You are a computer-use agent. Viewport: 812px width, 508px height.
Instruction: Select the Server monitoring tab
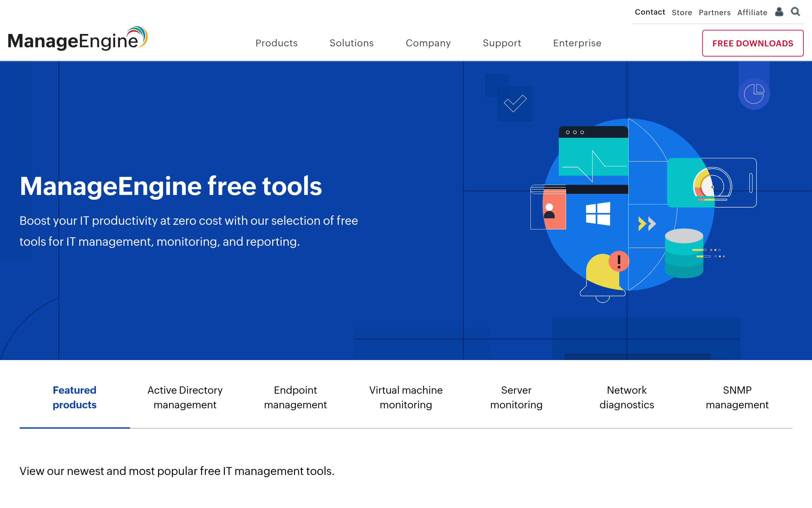pyautogui.click(x=516, y=398)
